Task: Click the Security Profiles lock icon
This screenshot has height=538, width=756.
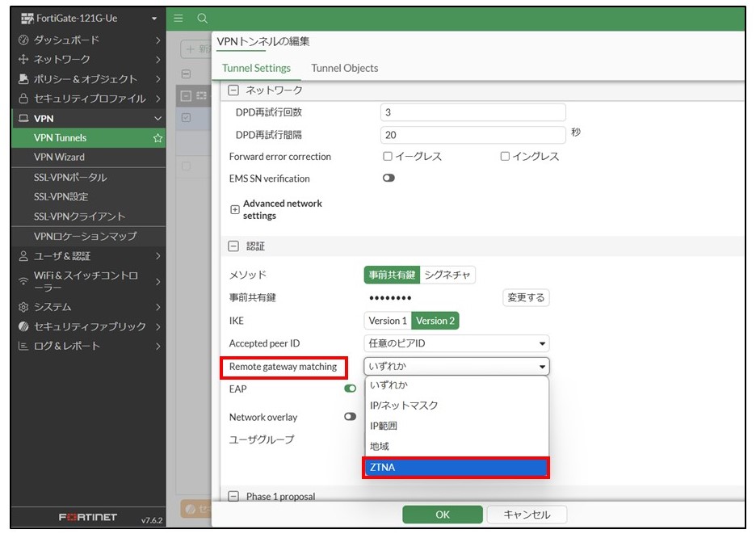Action: click(x=23, y=99)
